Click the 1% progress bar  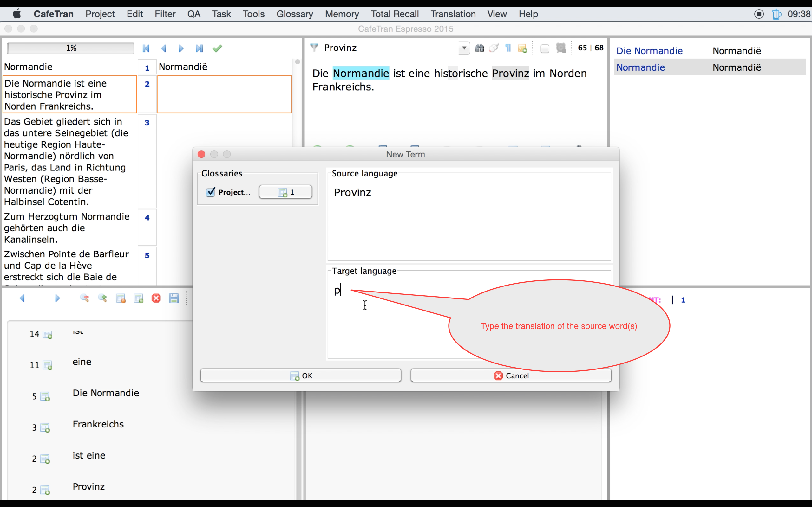(x=71, y=48)
